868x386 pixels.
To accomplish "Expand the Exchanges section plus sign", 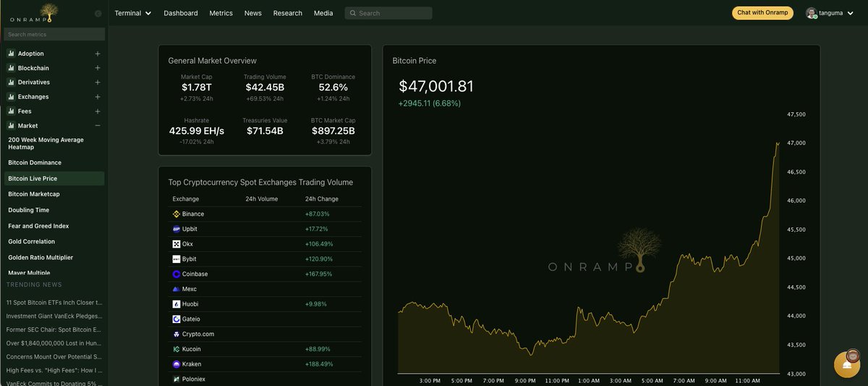I will point(98,97).
